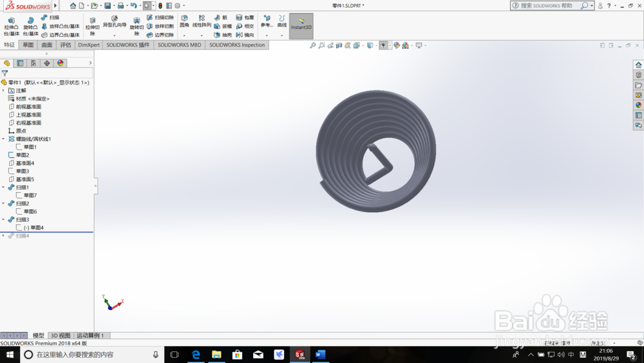Click the Rebuild traffic light icon

tap(160, 6)
